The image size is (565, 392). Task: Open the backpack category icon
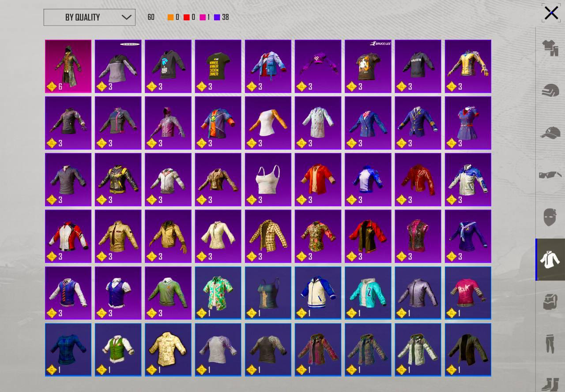pyautogui.click(x=550, y=302)
